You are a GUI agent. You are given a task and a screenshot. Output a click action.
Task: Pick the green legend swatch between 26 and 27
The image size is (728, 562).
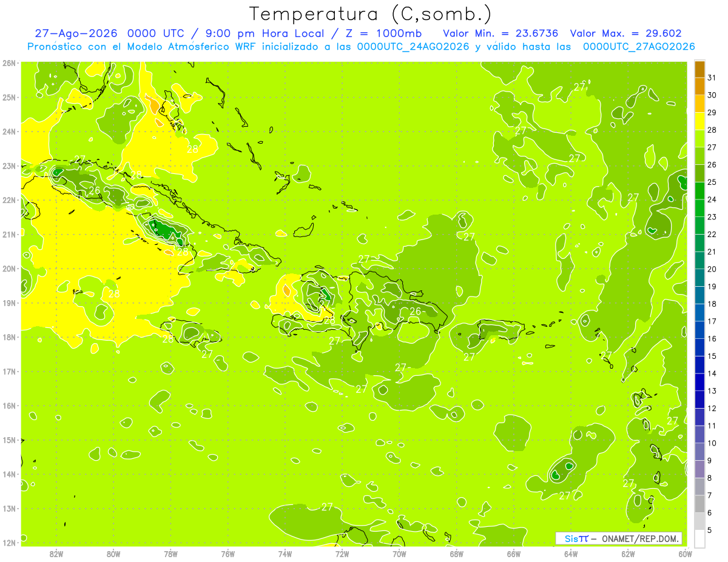coord(699,156)
